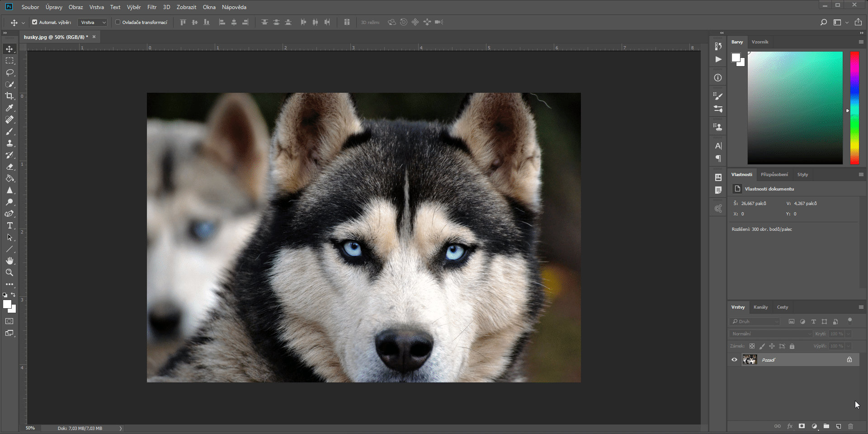Open the Add layer style (fx) menu

pos(790,426)
